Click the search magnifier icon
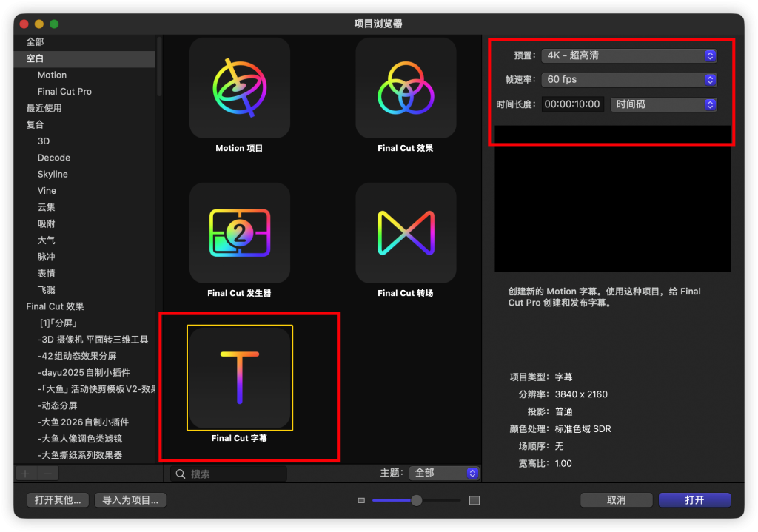This screenshot has height=532, width=758. (181, 474)
